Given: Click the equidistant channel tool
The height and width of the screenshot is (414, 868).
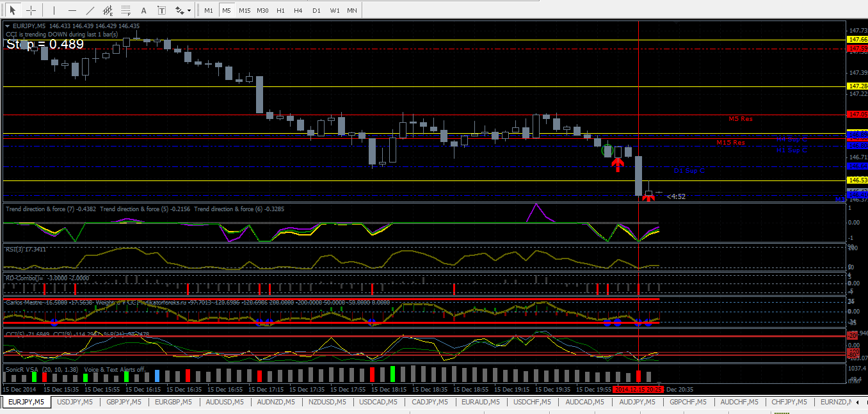Looking at the screenshot, I should 108,10.
